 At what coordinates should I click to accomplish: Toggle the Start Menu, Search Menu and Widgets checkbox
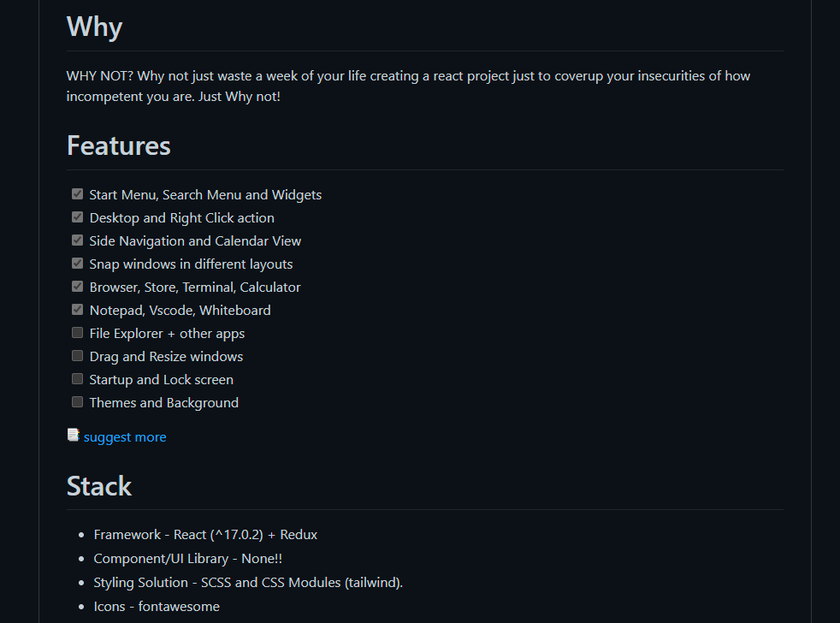pyautogui.click(x=78, y=194)
